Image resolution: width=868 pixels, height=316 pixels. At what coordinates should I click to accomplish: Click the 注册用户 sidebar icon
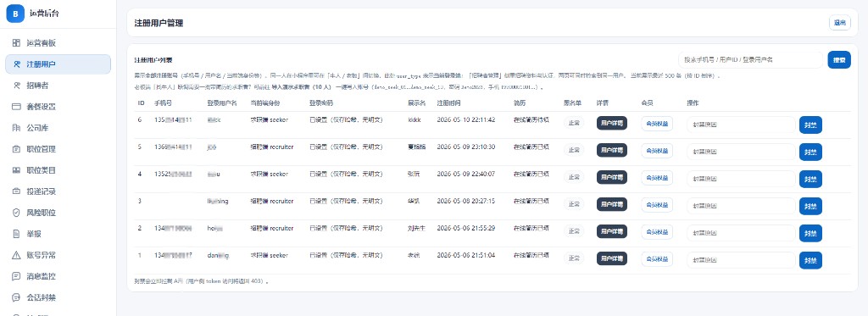[17, 64]
